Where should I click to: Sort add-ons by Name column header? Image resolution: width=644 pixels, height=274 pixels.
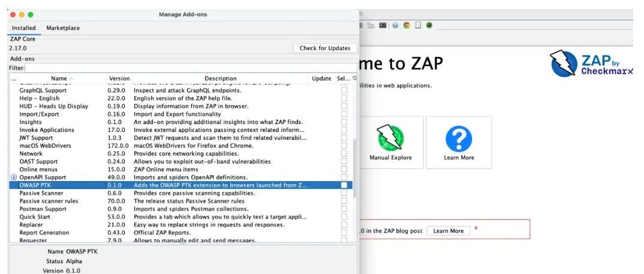[62, 79]
